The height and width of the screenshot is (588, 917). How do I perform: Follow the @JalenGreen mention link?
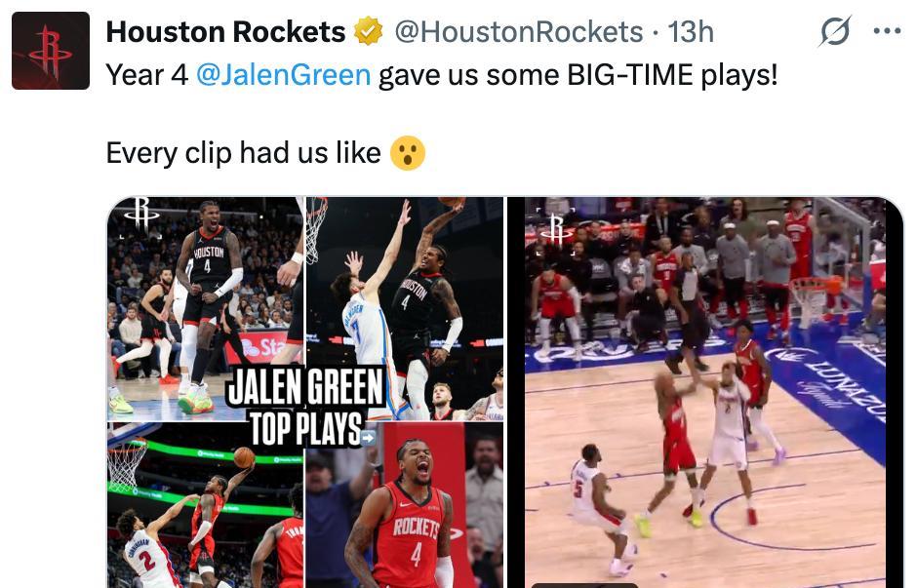pos(283,75)
